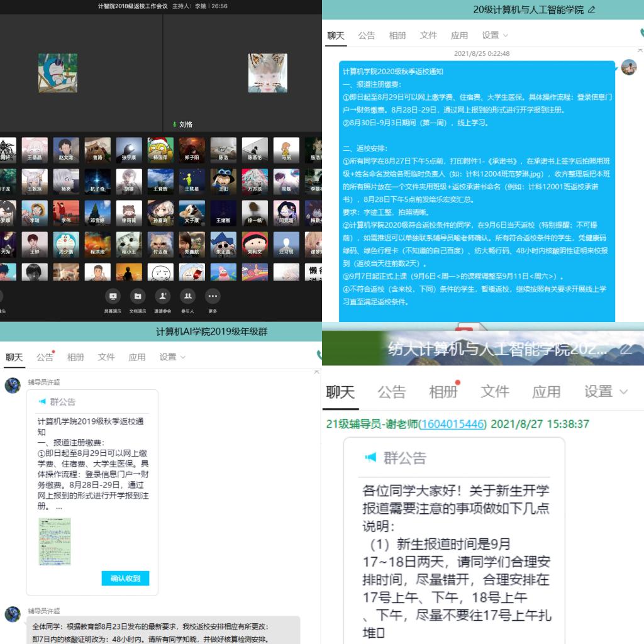
Task: Open the 参与人 participants list icon
Action: [x=187, y=296]
